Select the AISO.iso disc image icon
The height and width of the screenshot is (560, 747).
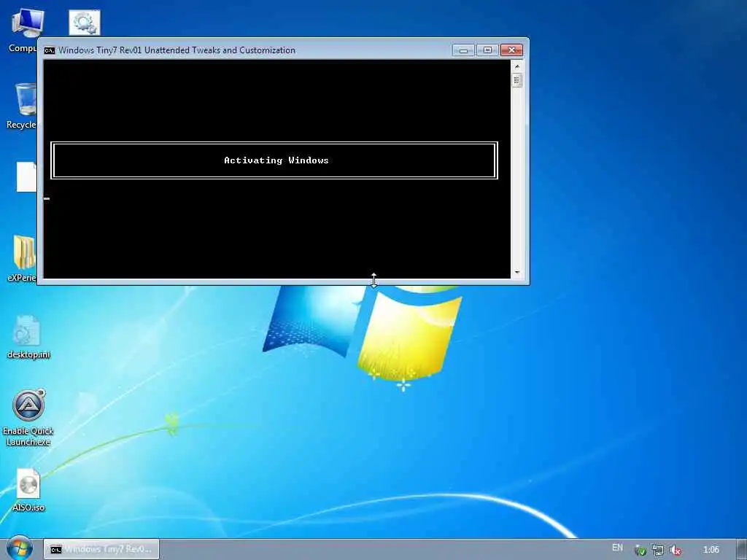tap(28, 490)
